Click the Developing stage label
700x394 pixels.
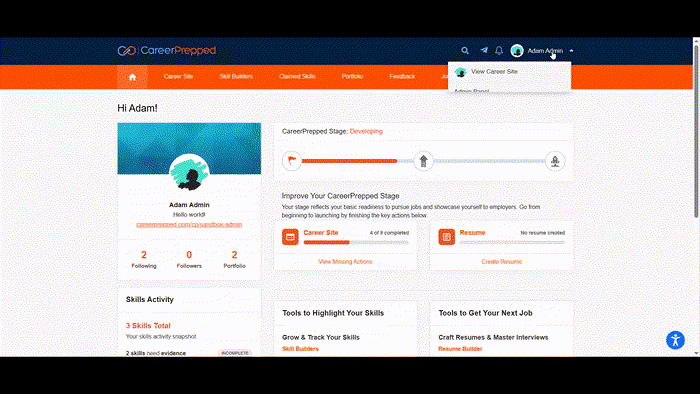click(x=366, y=131)
